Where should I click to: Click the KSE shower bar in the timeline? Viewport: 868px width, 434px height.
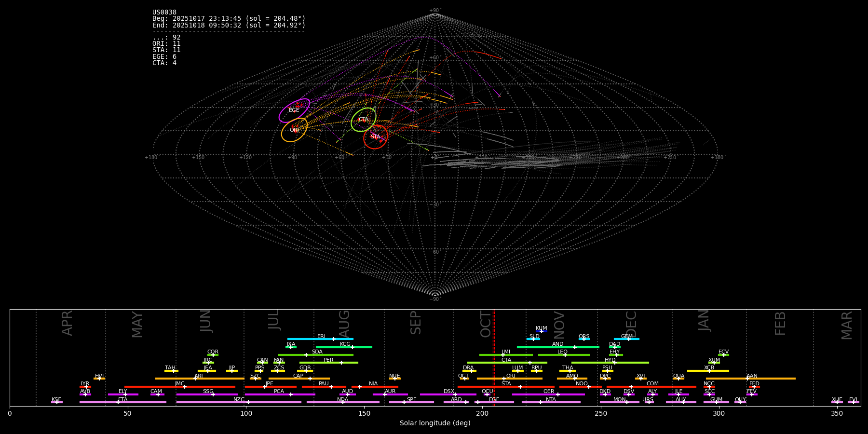pyautogui.click(x=57, y=402)
